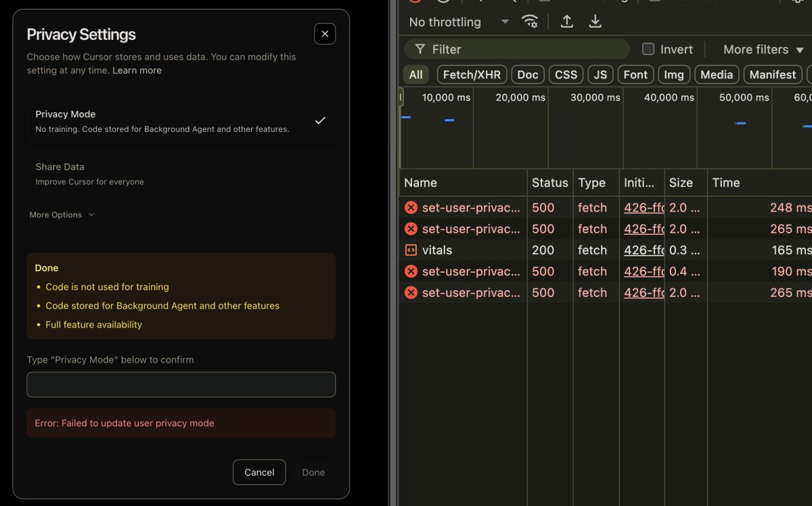Click the vitals fetch type icon
The image size is (812, 506).
pos(411,250)
